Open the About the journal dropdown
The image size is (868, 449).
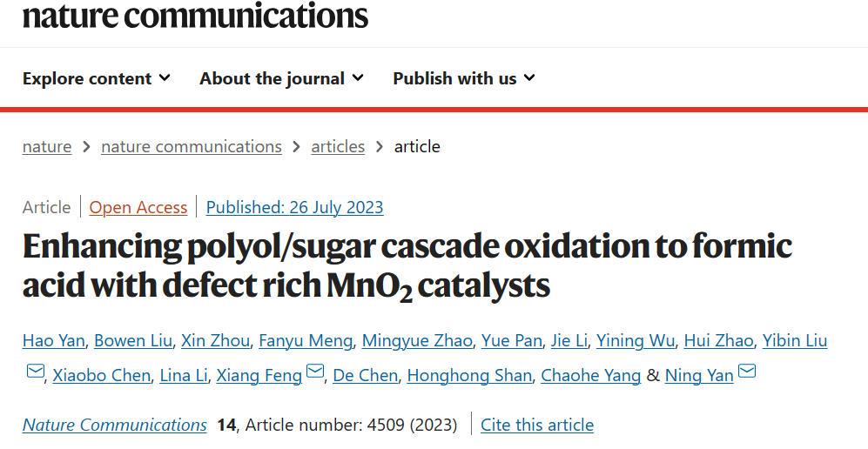281,78
